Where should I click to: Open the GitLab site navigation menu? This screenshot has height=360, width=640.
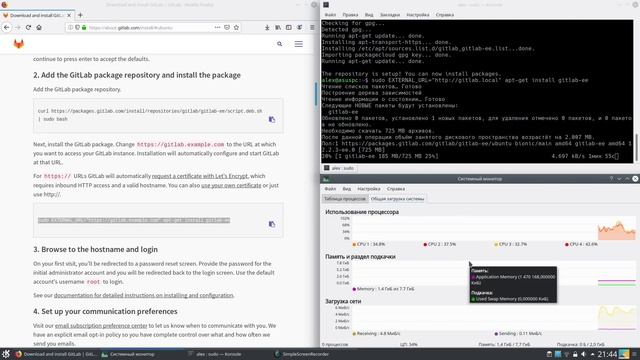click(299, 44)
